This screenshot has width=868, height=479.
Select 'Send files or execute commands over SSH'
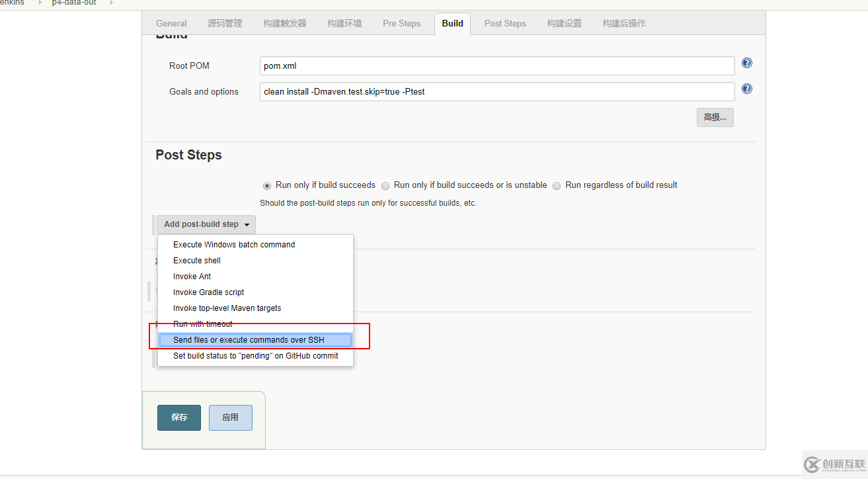pos(255,340)
